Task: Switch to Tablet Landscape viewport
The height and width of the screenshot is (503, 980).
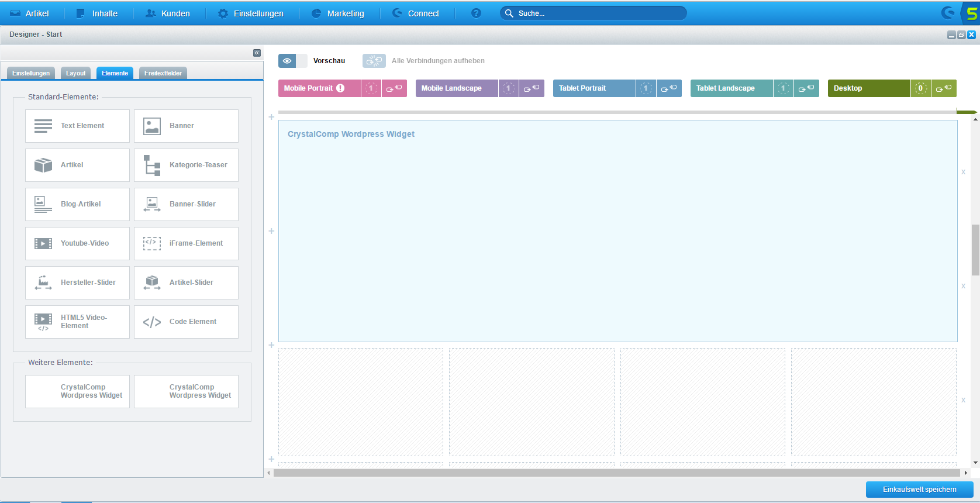Action: tap(731, 88)
